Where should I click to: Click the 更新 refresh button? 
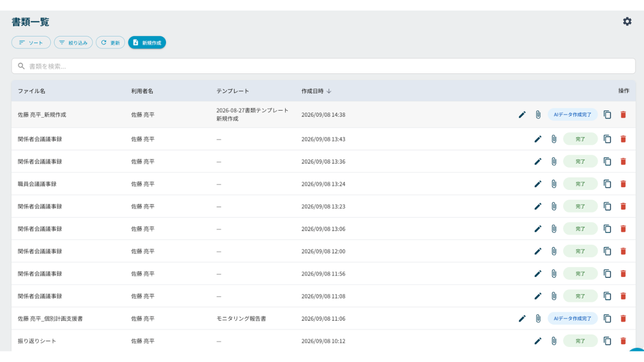(110, 43)
